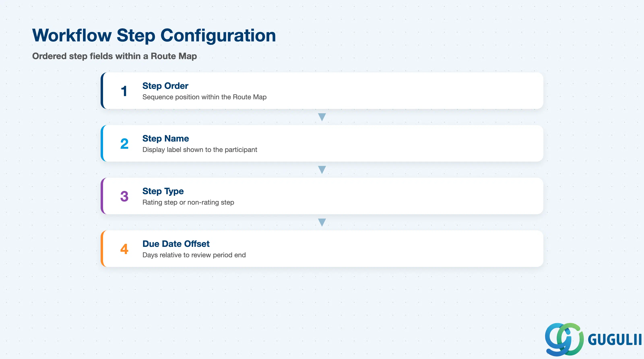
Task: Select the Step Order heading
Action: tap(165, 86)
